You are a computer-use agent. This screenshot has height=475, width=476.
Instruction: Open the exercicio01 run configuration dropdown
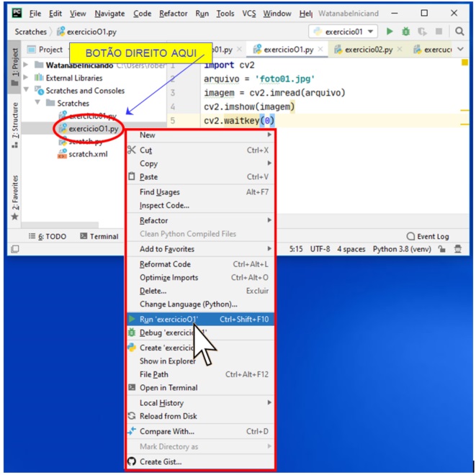[x=343, y=32]
